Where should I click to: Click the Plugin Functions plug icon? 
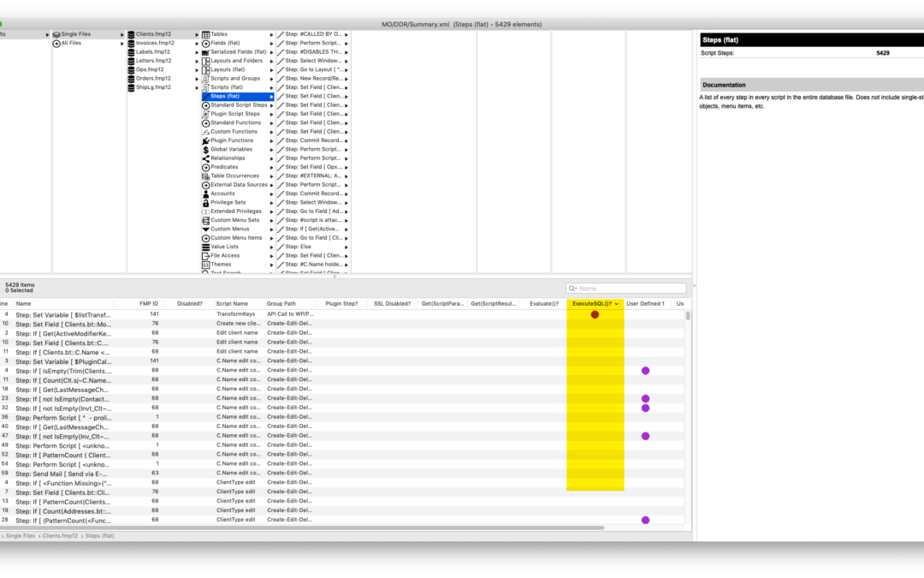click(x=205, y=140)
